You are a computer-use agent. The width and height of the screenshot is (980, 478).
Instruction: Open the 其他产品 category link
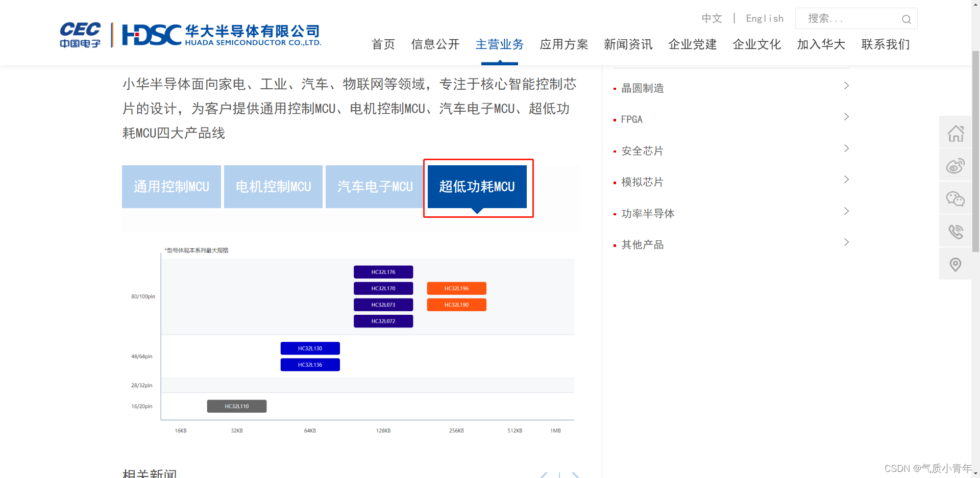click(x=643, y=245)
